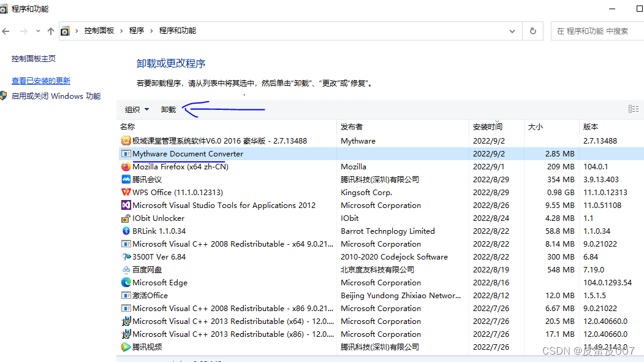Select the 3500T Ver 6.84 icon

pos(126,256)
